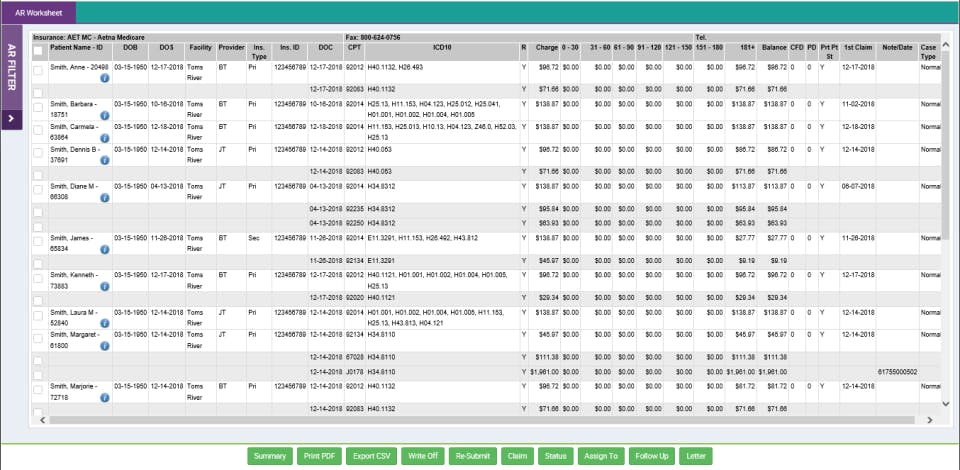Viewport: 960px width, 470px height.
Task: Open info icon for Smith, Carmela
Action: (104, 138)
